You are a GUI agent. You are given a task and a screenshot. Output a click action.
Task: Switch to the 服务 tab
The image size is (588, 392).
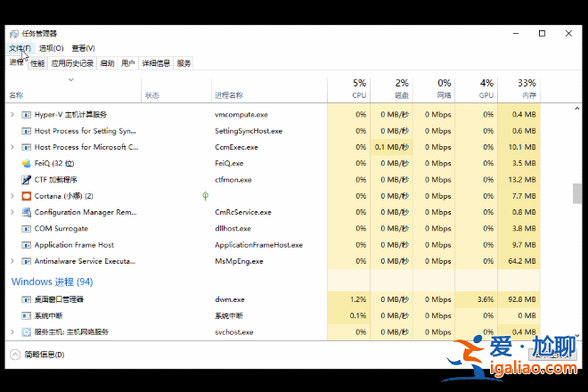click(x=184, y=63)
